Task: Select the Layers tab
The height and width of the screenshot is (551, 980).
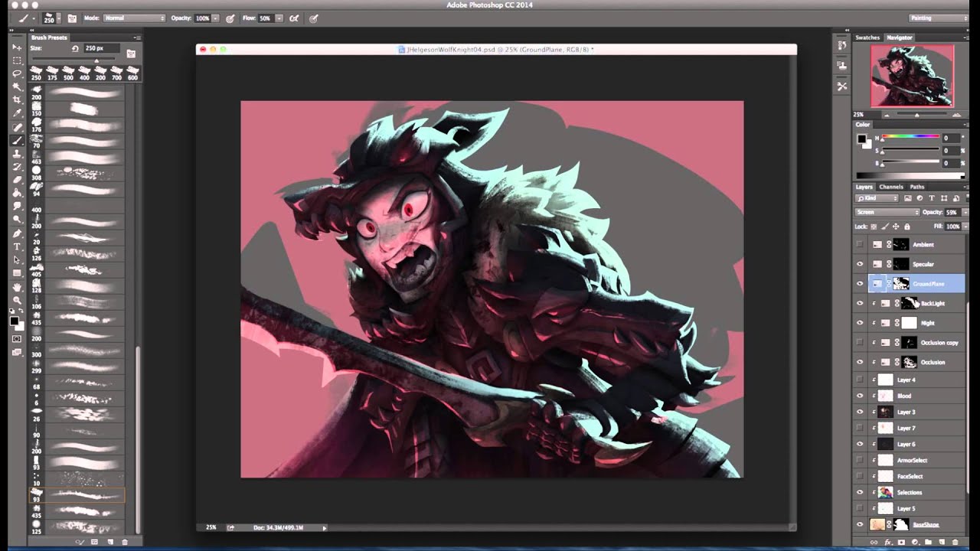Action: point(864,187)
